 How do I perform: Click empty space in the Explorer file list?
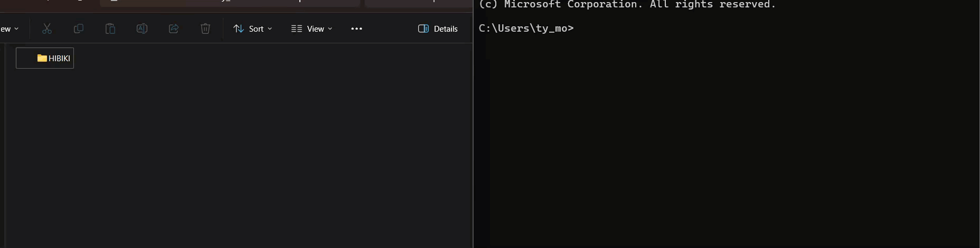coord(238,158)
